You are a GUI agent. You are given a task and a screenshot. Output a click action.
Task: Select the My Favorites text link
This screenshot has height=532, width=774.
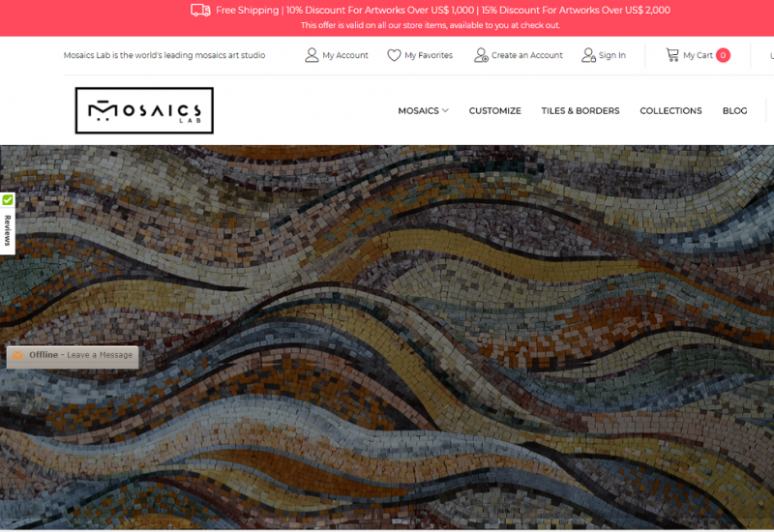[429, 56]
